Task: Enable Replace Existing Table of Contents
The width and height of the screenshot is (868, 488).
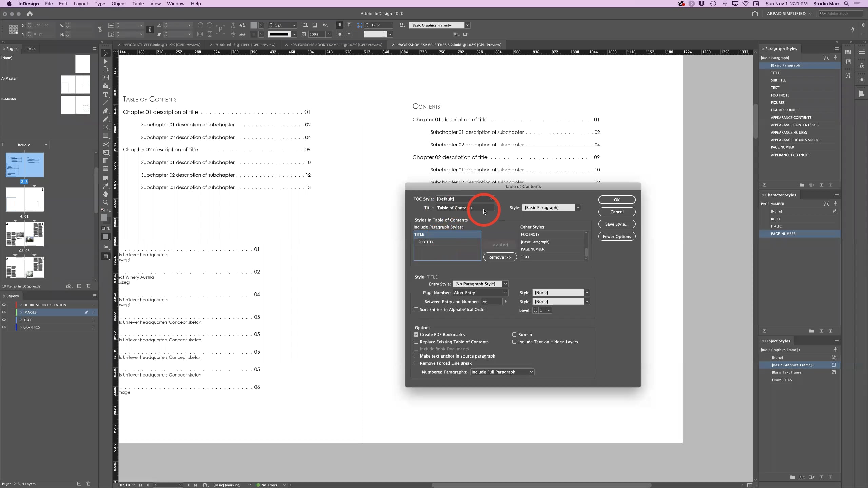Action: [415, 342]
